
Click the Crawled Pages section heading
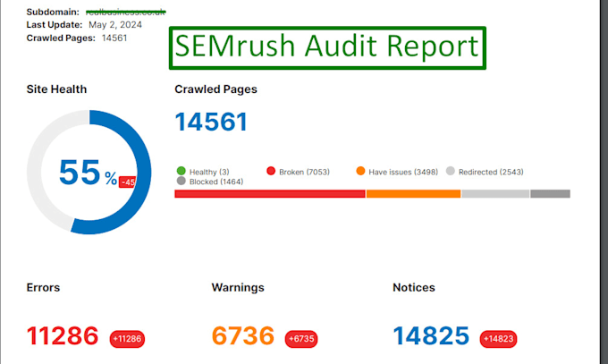(215, 89)
